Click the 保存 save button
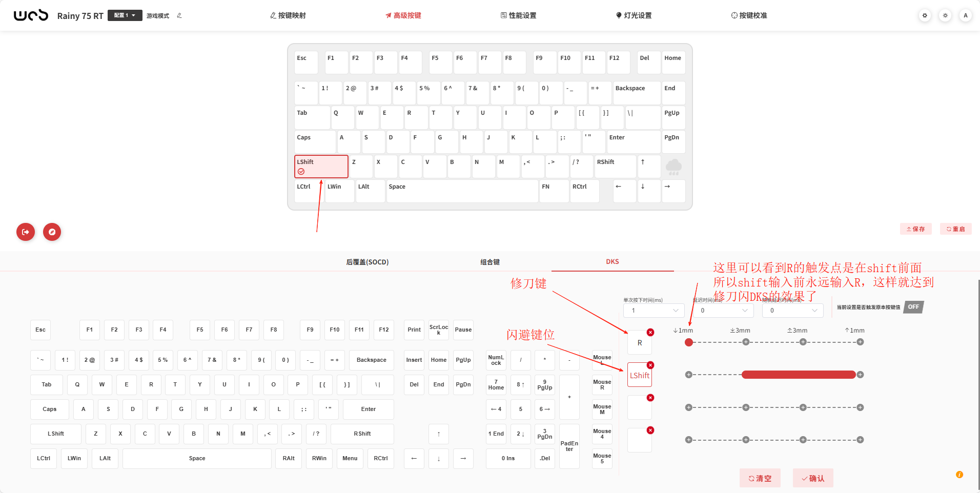Screen dimensions: 980x493 tap(916, 229)
